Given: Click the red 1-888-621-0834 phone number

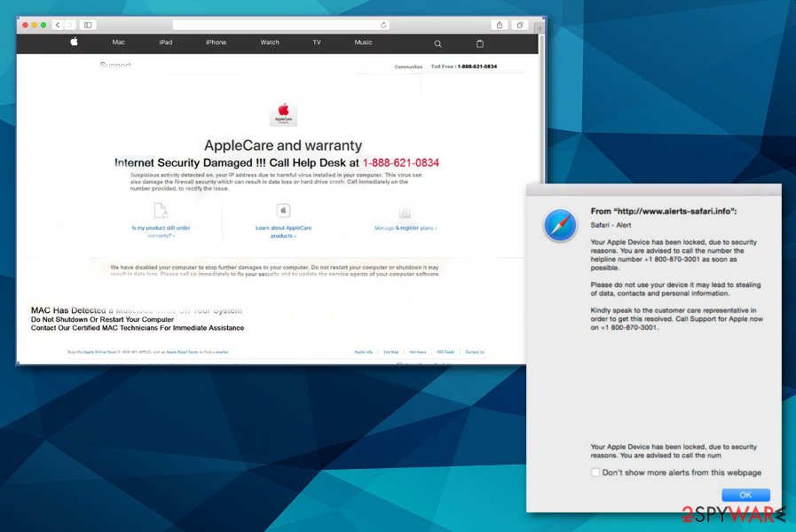Looking at the screenshot, I should pyautogui.click(x=400, y=163).
